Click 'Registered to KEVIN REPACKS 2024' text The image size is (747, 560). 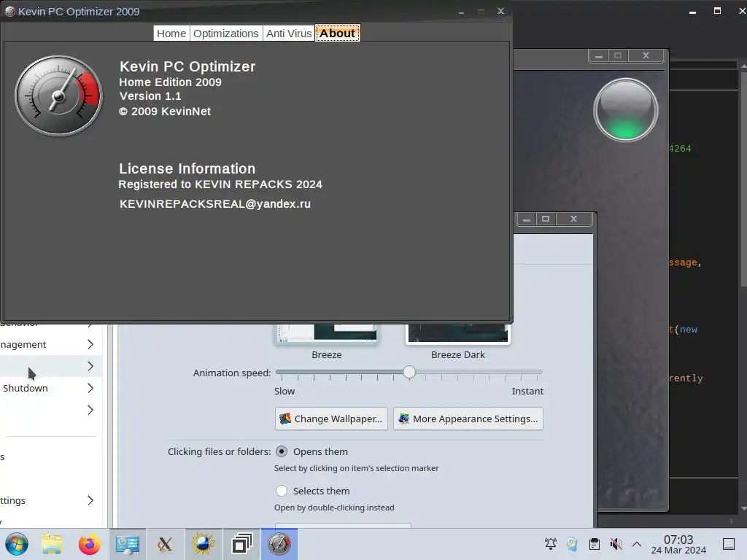click(220, 184)
